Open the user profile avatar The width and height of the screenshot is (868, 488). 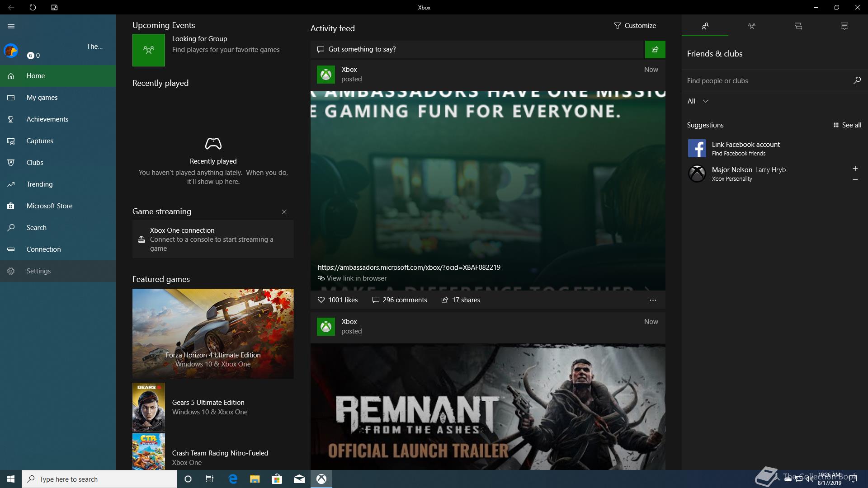tap(11, 51)
